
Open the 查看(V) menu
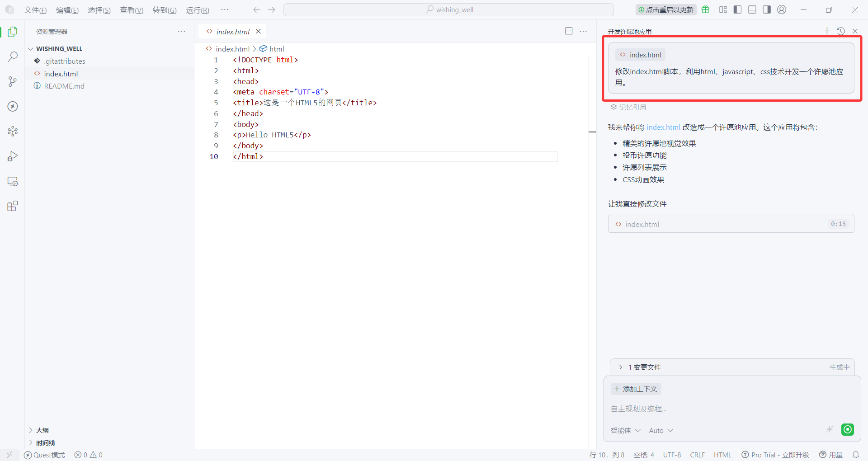coord(132,10)
